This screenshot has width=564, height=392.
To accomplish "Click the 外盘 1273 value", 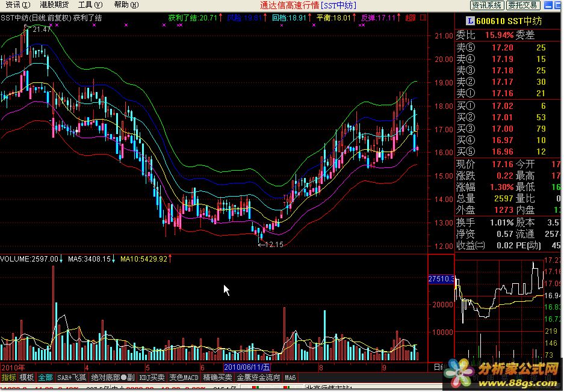I will (504, 210).
